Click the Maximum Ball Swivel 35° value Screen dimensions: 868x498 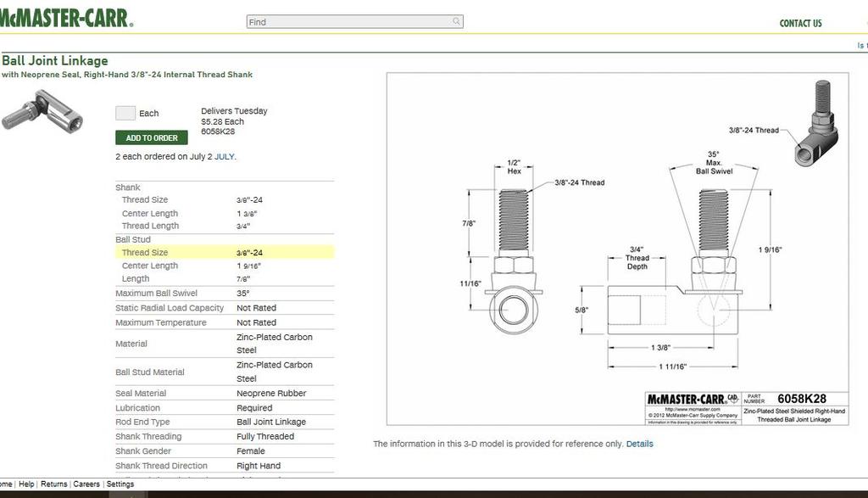click(x=243, y=293)
